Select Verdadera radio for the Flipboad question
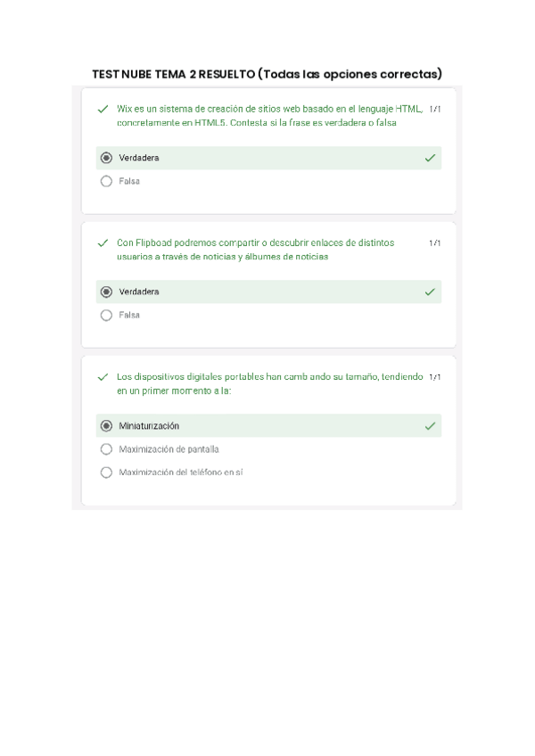The image size is (535, 756). pyautogui.click(x=107, y=292)
